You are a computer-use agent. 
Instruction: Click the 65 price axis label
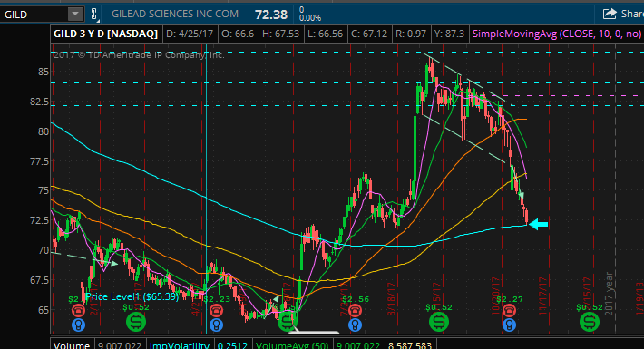[x=44, y=310]
